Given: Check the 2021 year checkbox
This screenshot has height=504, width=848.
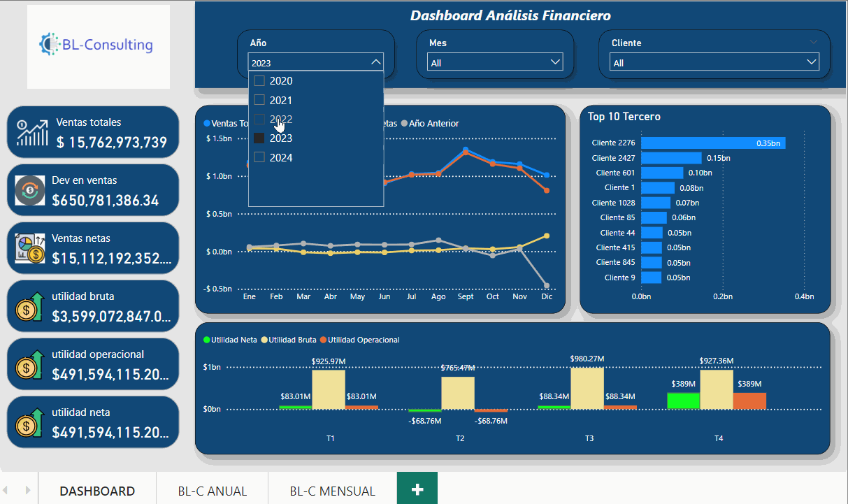Looking at the screenshot, I should pyautogui.click(x=259, y=101).
